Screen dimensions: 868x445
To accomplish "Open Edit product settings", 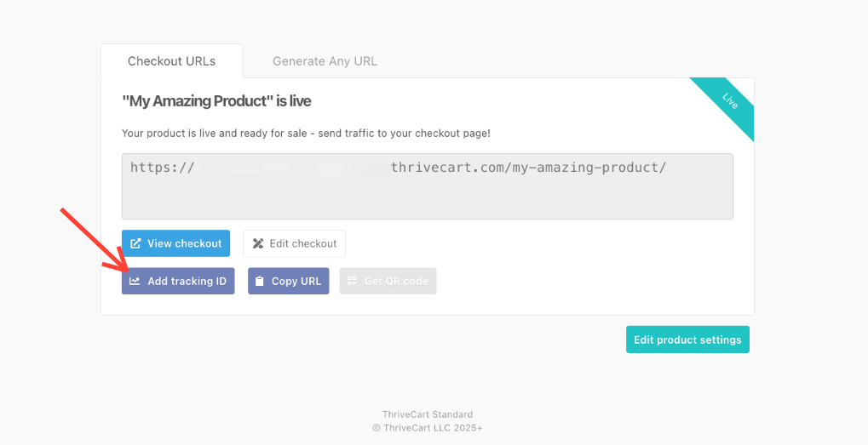I will (687, 339).
